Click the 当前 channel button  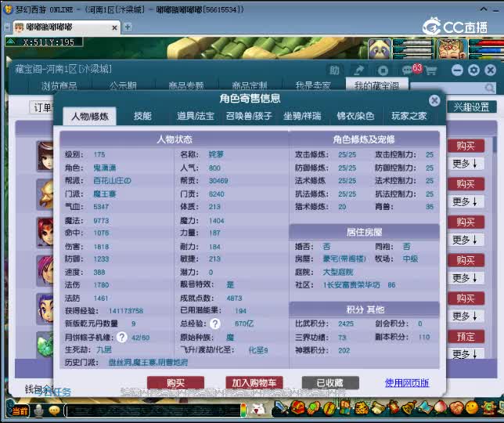[x=20, y=410]
